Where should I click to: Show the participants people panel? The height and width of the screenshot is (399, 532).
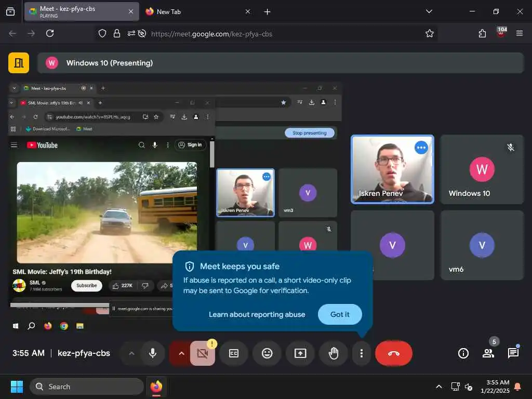(x=488, y=353)
